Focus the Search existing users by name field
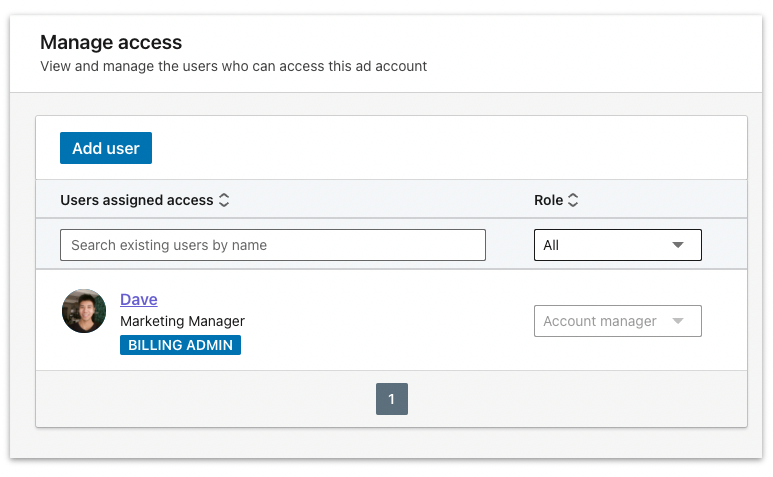Screen dimensions: 773x477 (x=272, y=245)
